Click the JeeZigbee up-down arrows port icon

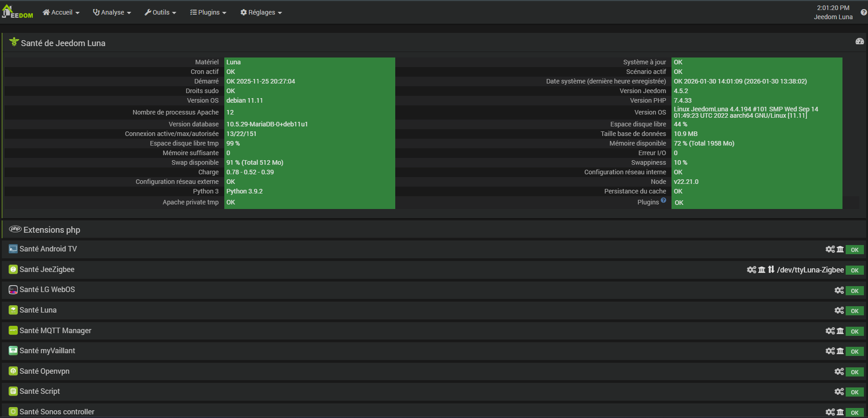click(x=771, y=270)
